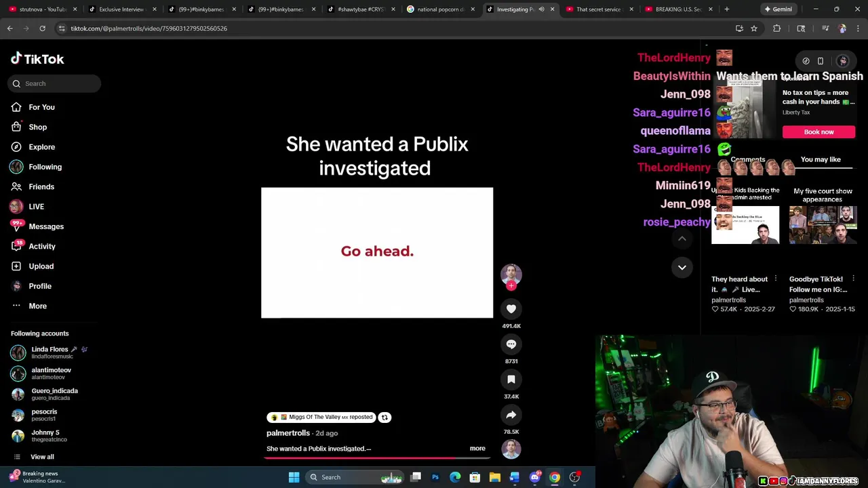This screenshot has width=868, height=488.
Task: Go to next video down arrow
Action: click(682, 268)
